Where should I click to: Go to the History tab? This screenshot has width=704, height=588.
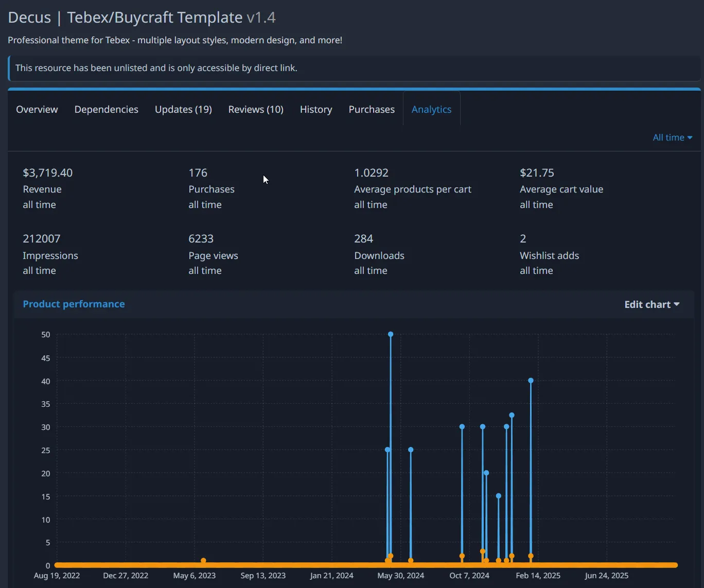click(x=316, y=109)
